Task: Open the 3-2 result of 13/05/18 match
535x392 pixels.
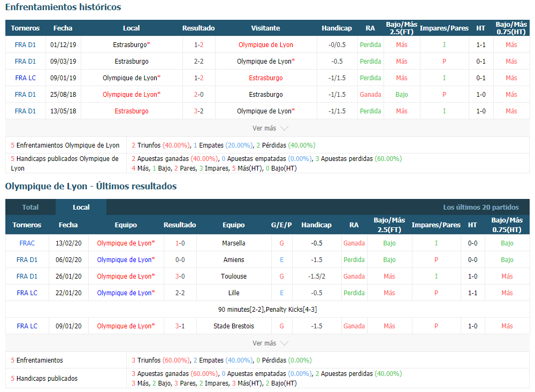Action: (198, 111)
